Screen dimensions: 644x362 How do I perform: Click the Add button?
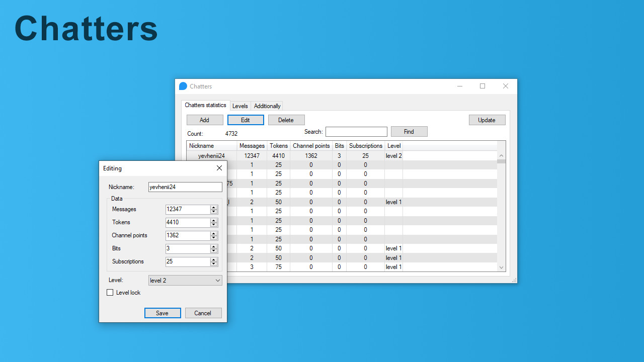(x=205, y=120)
